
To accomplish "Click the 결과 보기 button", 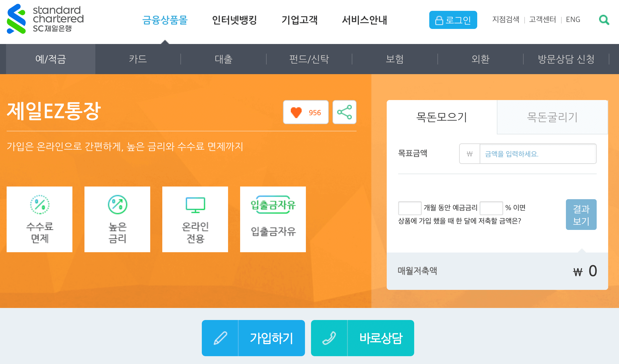I will point(581,215).
